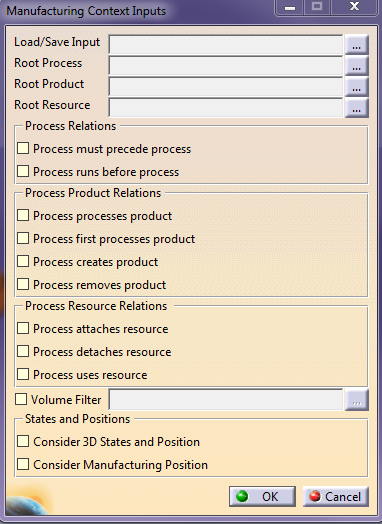This screenshot has width=382, height=524.
Task: Open the Root Product browse ellipsis button
Action: tap(356, 87)
